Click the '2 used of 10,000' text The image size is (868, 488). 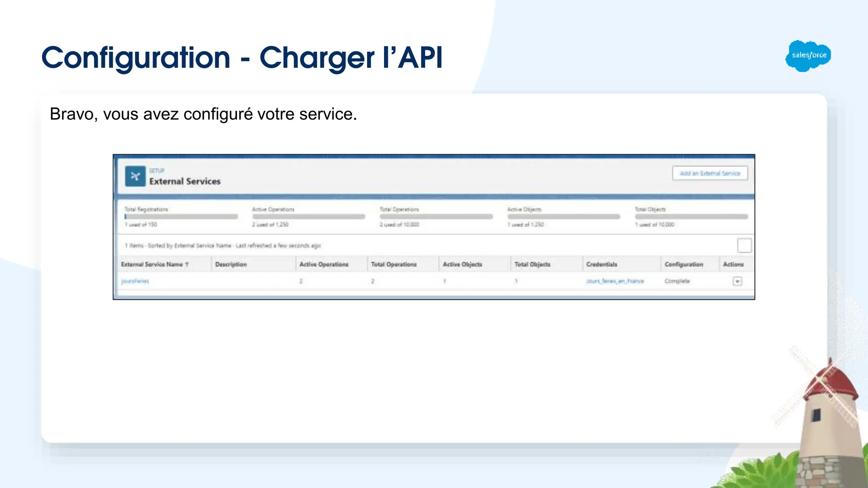[399, 225]
